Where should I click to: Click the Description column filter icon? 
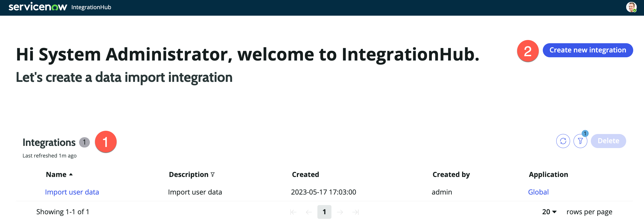click(x=213, y=175)
